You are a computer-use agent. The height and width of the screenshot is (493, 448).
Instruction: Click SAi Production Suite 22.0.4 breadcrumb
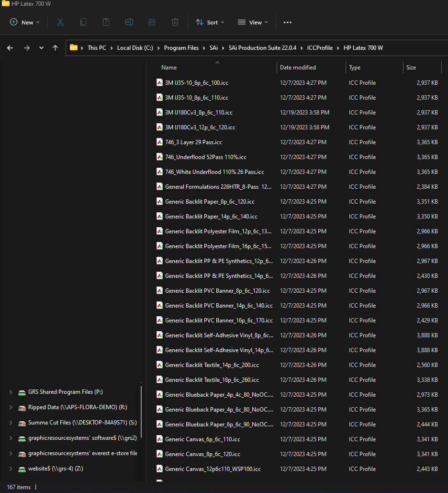pyautogui.click(x=262, y=48)
